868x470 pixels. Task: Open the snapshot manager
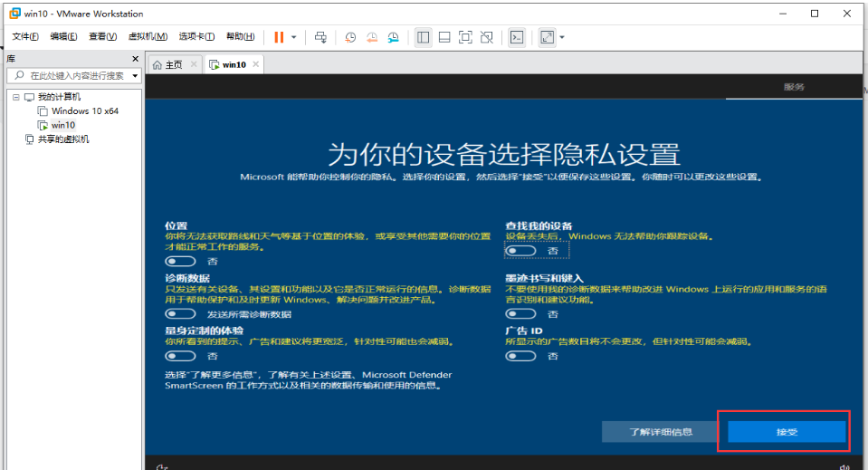tap(393, 37)
